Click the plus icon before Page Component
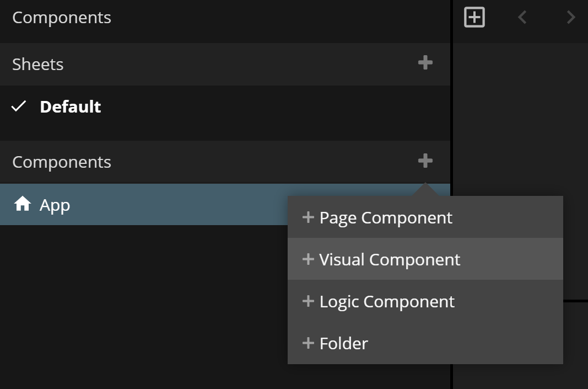 [308, 217]
